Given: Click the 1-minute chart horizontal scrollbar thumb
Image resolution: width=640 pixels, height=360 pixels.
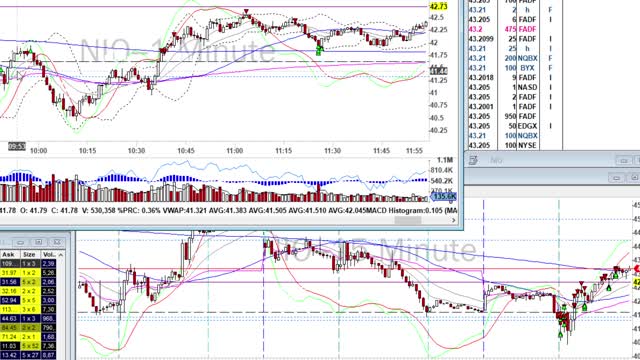Looking at the screenshot, I should coord(408,220).
